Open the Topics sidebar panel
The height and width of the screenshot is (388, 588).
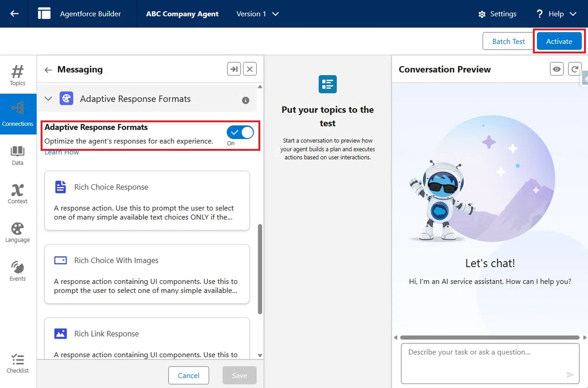tap(18, 75)
